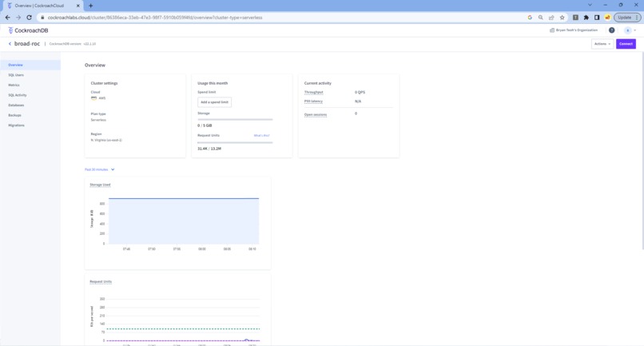Click the site lock icon in address bar
Viewport: 644px width, 346px height.
pos(42,18)
